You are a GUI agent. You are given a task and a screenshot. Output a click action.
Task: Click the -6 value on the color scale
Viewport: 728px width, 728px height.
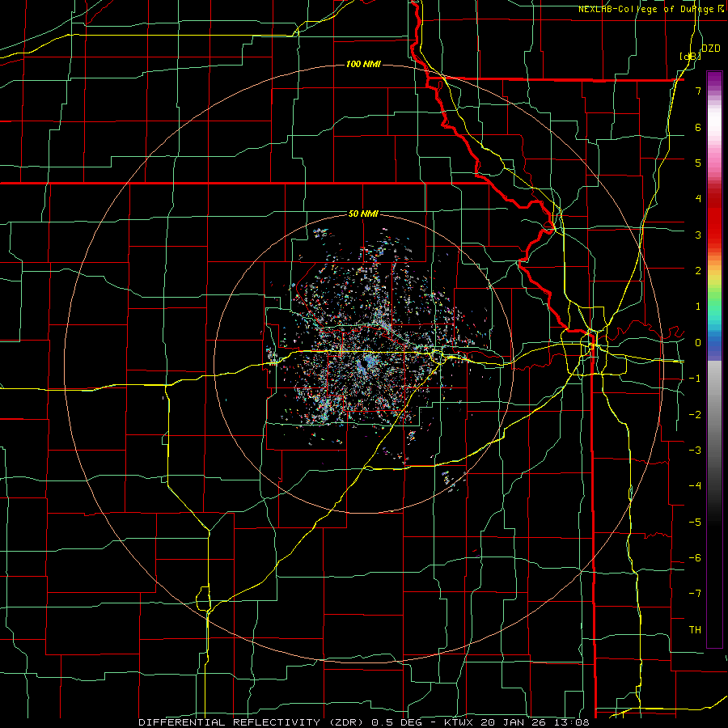pos(695,557)
